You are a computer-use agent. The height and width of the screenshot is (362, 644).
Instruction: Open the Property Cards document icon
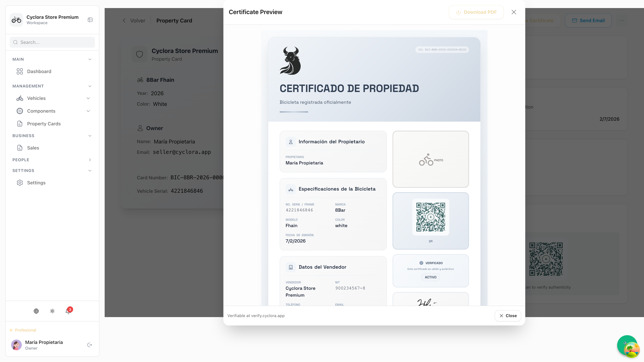click(x=20, y=123)
